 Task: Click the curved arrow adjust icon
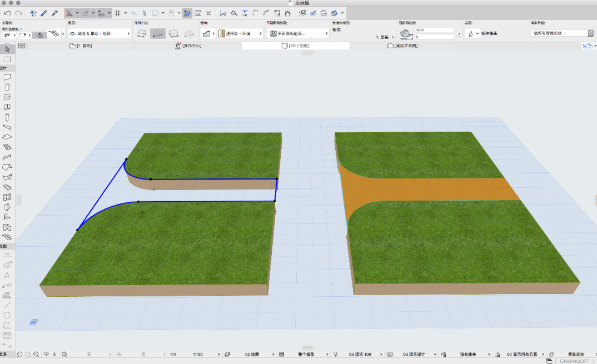266,13
